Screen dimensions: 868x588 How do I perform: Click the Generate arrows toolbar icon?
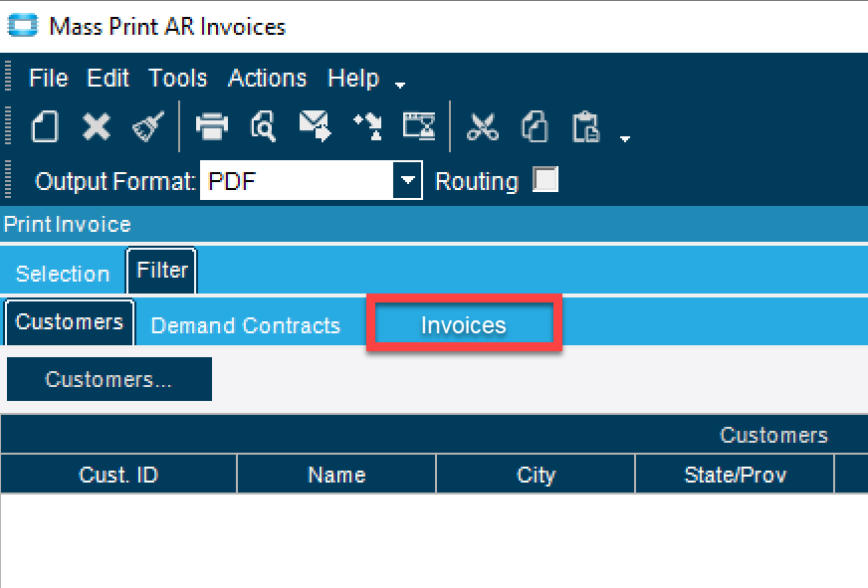367,126
